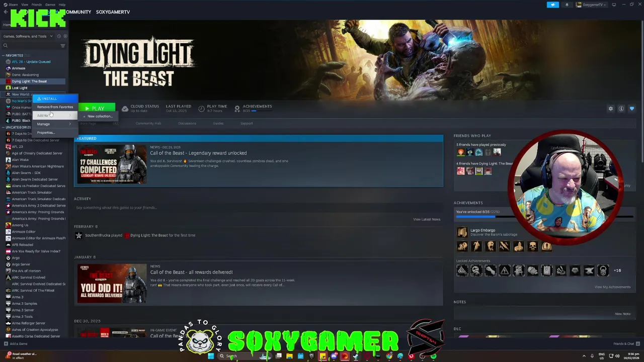644x362 pixels.
Task: Open Legendary reward unlocked news article
Action: 198,153
